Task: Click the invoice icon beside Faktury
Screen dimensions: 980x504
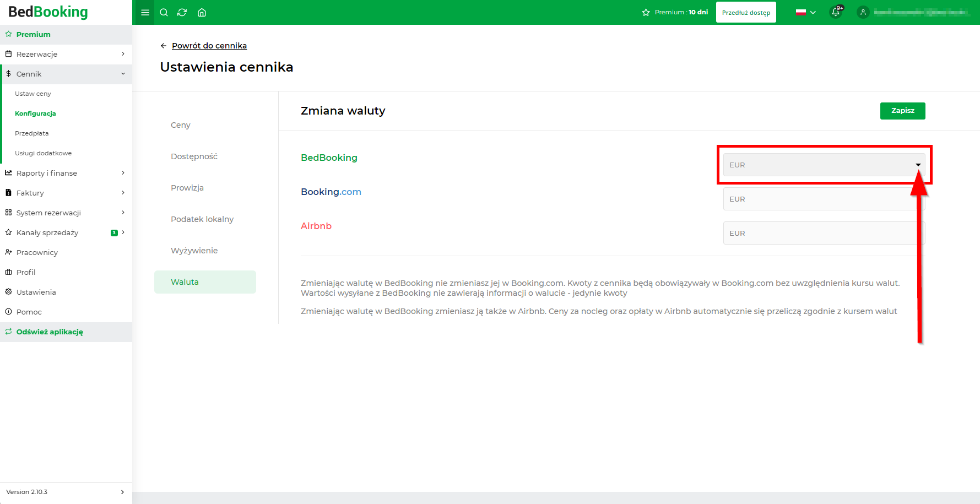Action: [x=8, y=193]
